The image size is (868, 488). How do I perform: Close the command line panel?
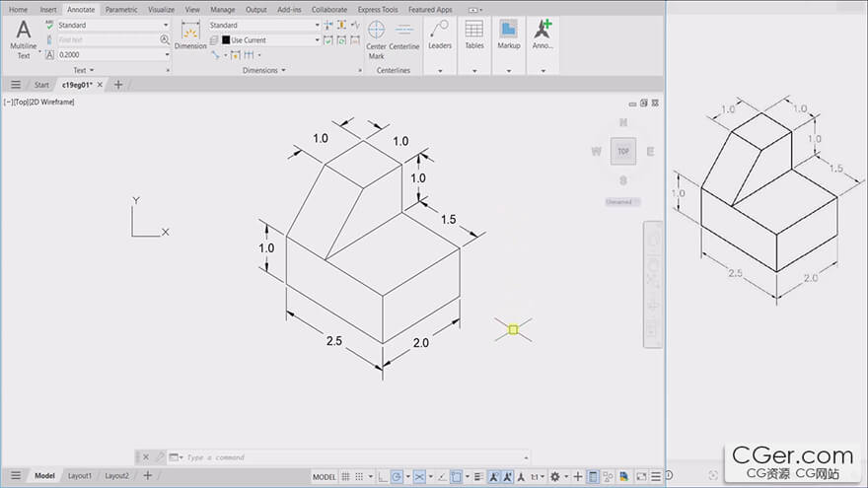146,457
